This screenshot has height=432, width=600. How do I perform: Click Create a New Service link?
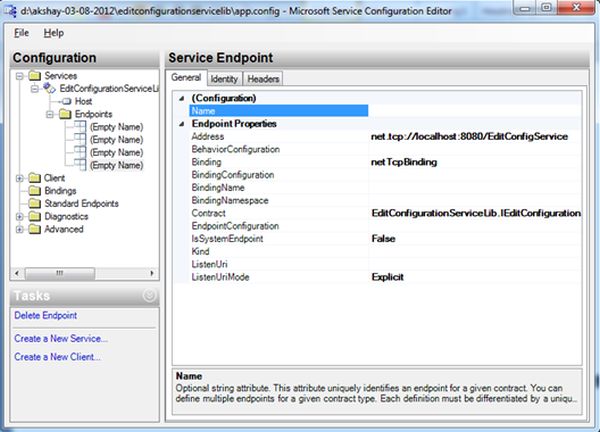[x=61, y=339]
